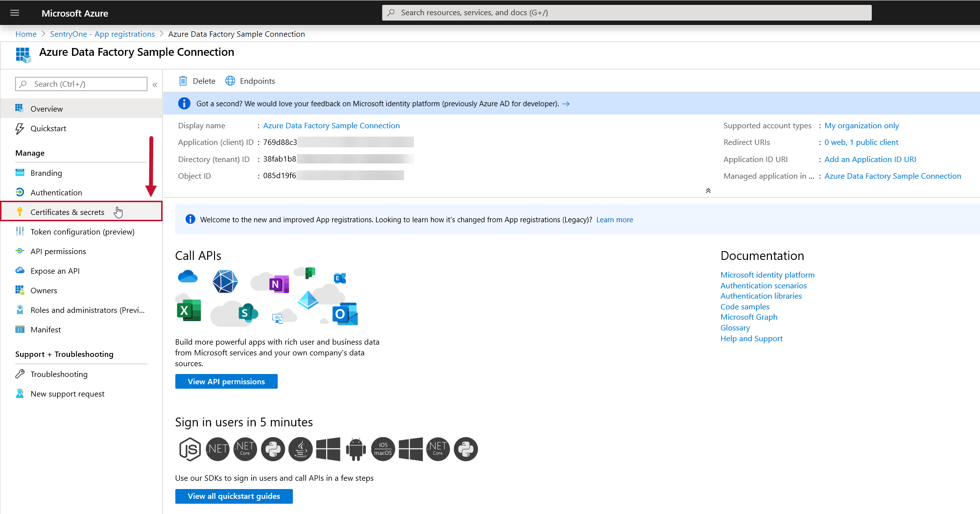Open Code samples documentation link
This screenshot has height=514, width=980.
(745, 306)
